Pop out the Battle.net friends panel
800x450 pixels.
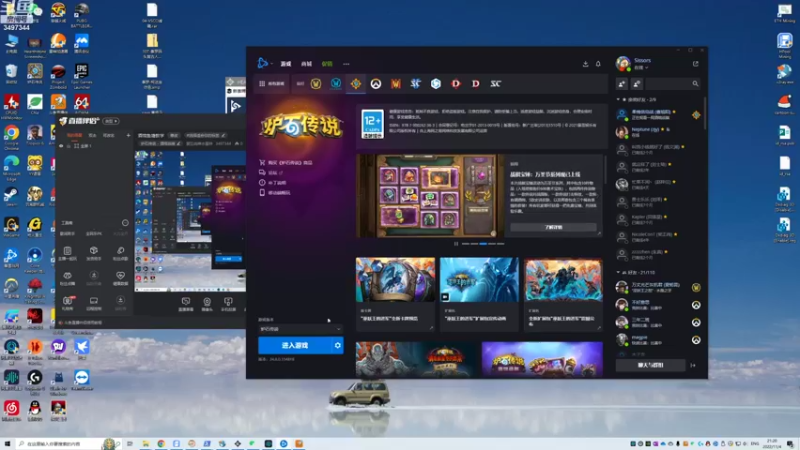tap(695, 64)
